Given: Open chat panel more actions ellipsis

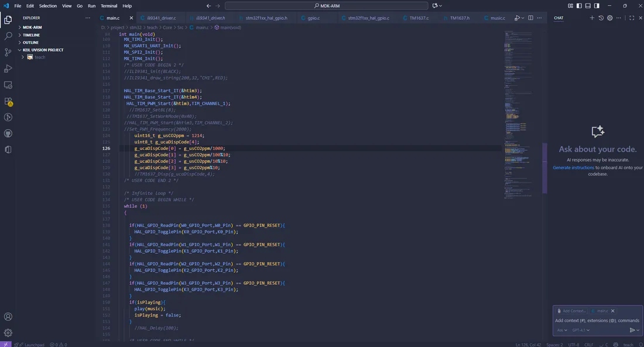Looking at the screenshot, I should pos(619,18).
